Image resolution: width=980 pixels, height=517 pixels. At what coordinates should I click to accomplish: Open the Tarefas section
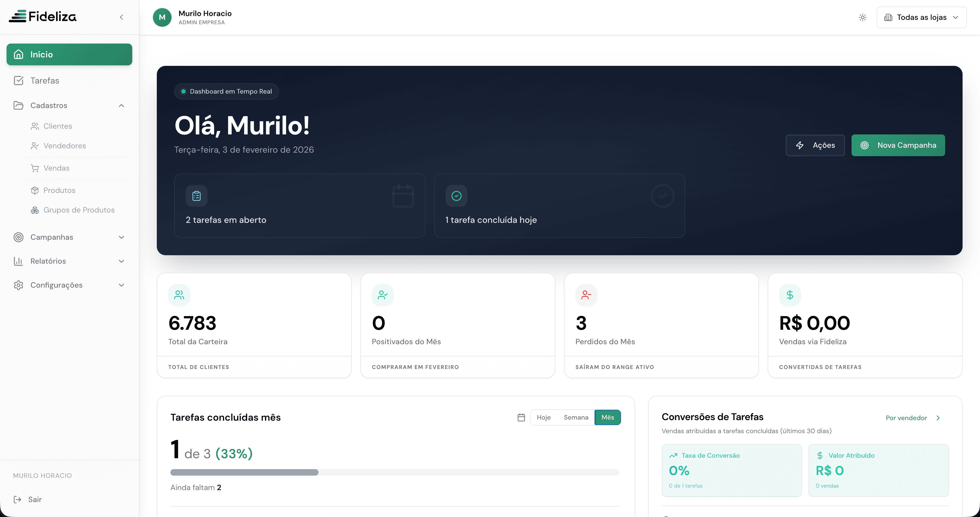tap(45, 81)
